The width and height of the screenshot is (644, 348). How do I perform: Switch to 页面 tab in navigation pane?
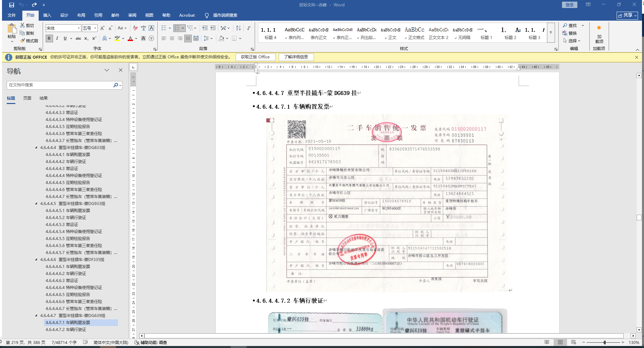click(x=27, y=98)
